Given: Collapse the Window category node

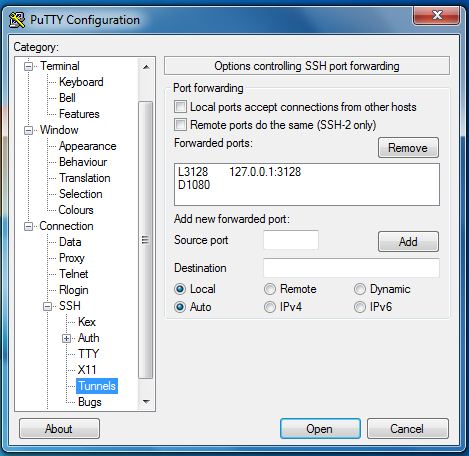Looking at the screenshot, I should [x=28, y=130].
